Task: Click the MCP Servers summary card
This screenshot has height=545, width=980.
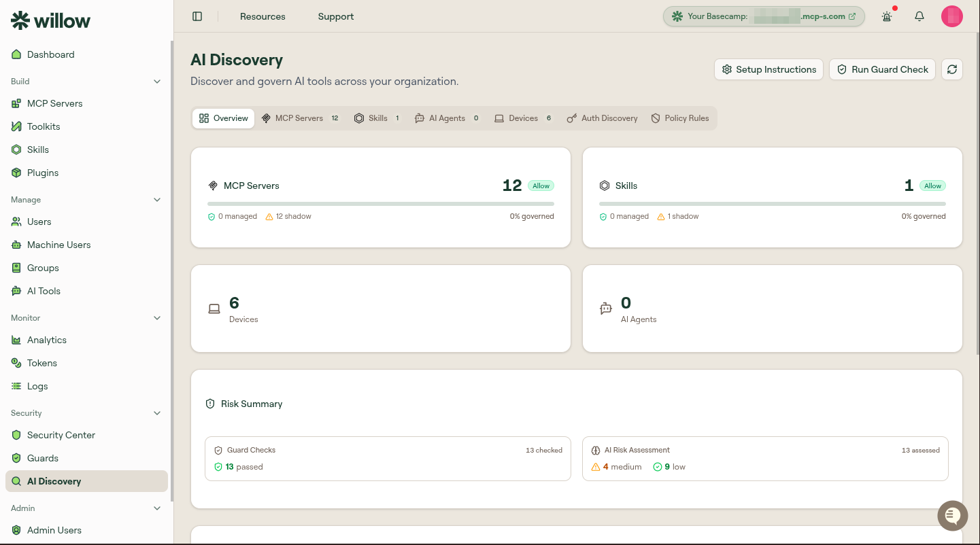Action: tap(381, 197)
